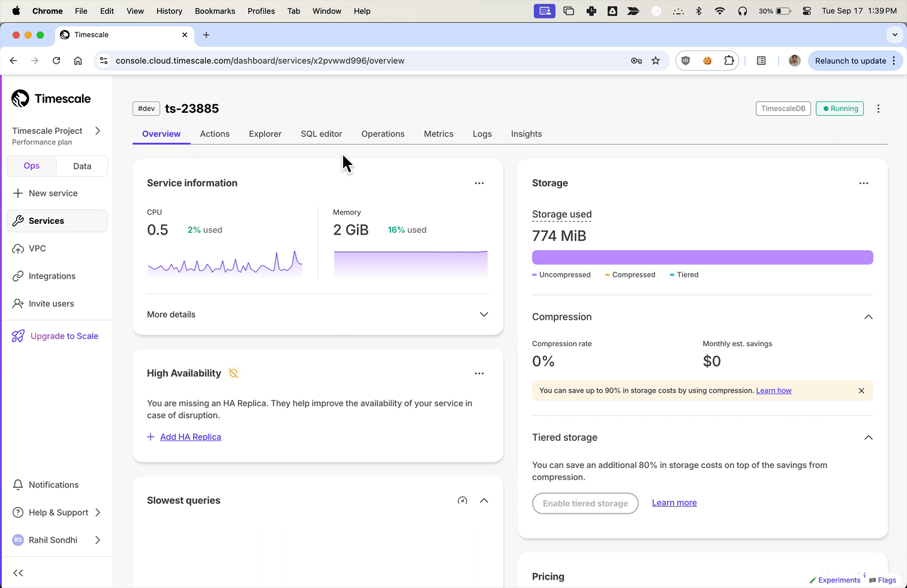907x588 pixels.
Task: Click the Experiments link at bottom
Action: click(834, 580)
